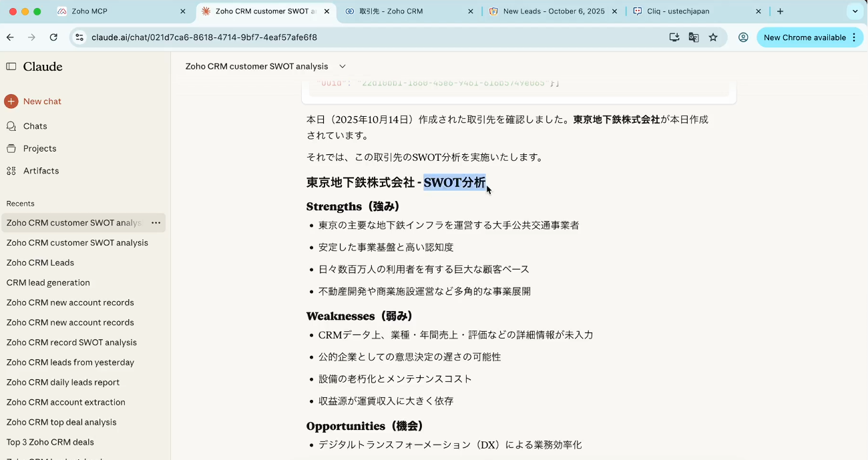This screenshot has height=460, width=868.
Task: Reload the page with the refresh icon
Action: click(x=53, y=37)
